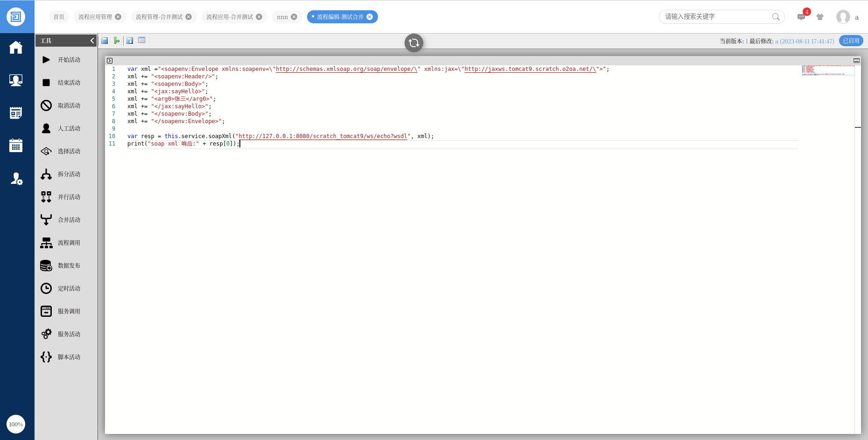Switch to the 流程管理-合并测试 tab
The height and width of the screenshot is (440, 868).
[x=159, y=17]
